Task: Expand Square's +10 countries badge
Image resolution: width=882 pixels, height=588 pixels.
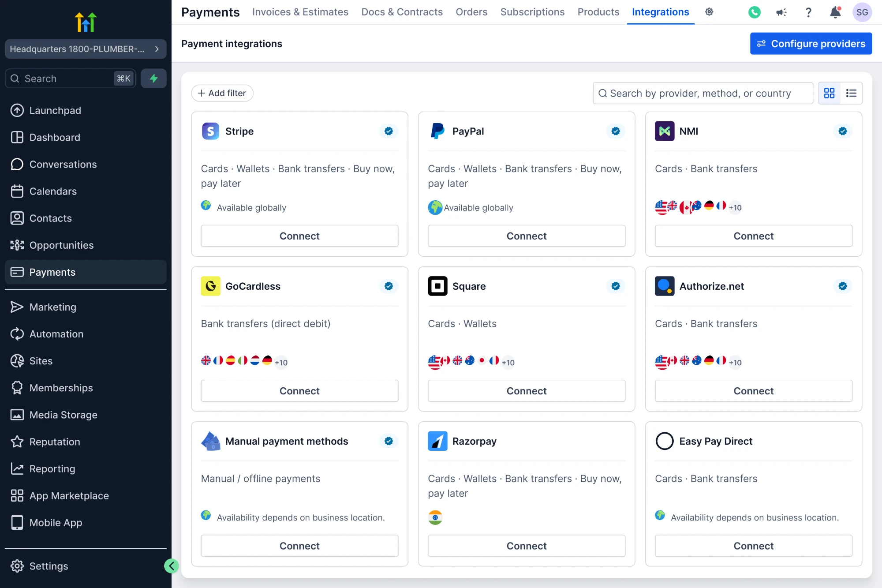Action: click(508, 362)
